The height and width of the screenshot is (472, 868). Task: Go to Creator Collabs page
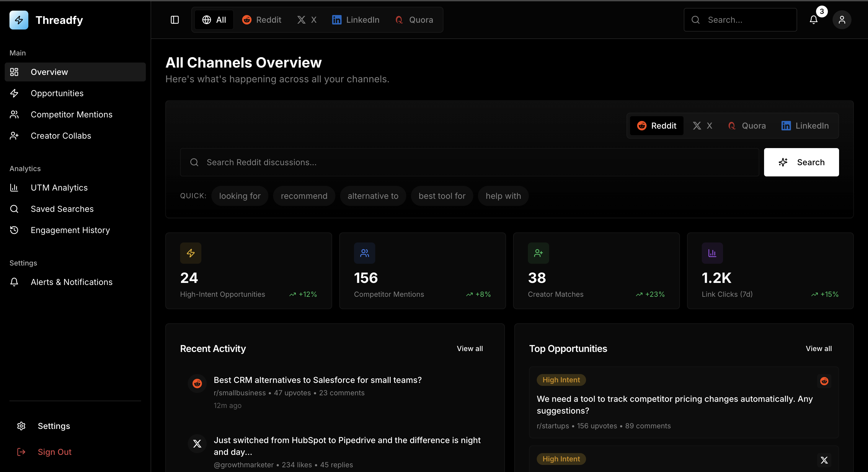tap(75, 136)
